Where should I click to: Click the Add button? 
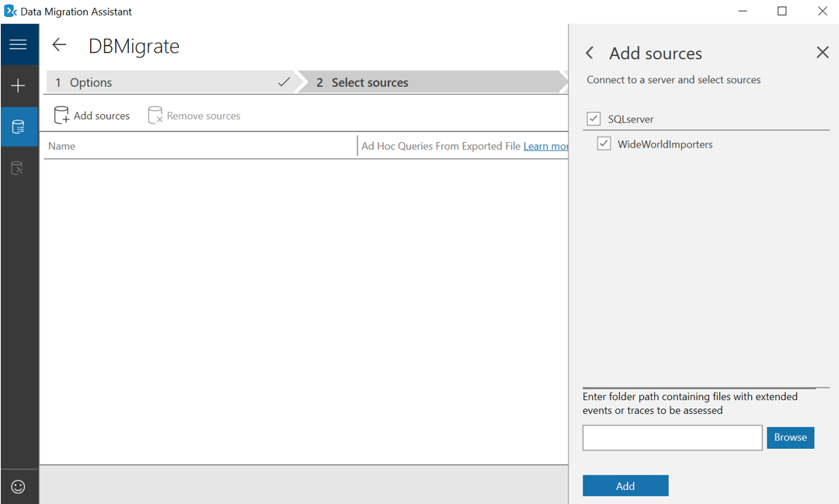pos(625,486)
